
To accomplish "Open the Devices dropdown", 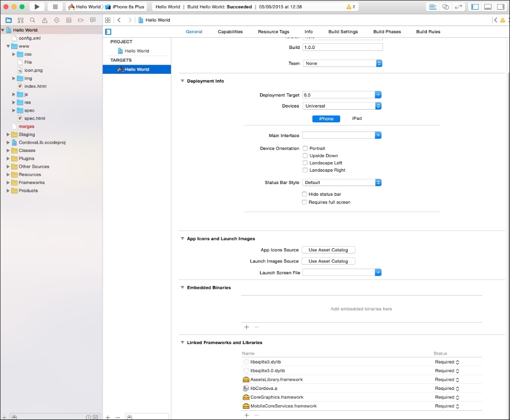I will click(342, 106).
